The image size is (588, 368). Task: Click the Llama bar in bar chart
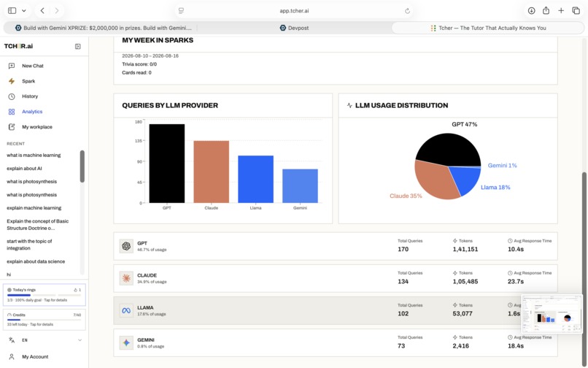coord(255,179)
